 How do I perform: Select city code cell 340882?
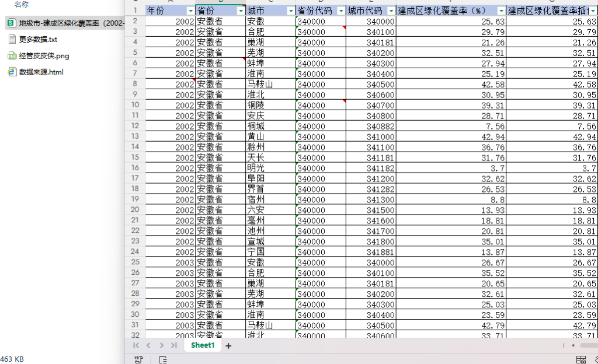[x=371, y=126]
